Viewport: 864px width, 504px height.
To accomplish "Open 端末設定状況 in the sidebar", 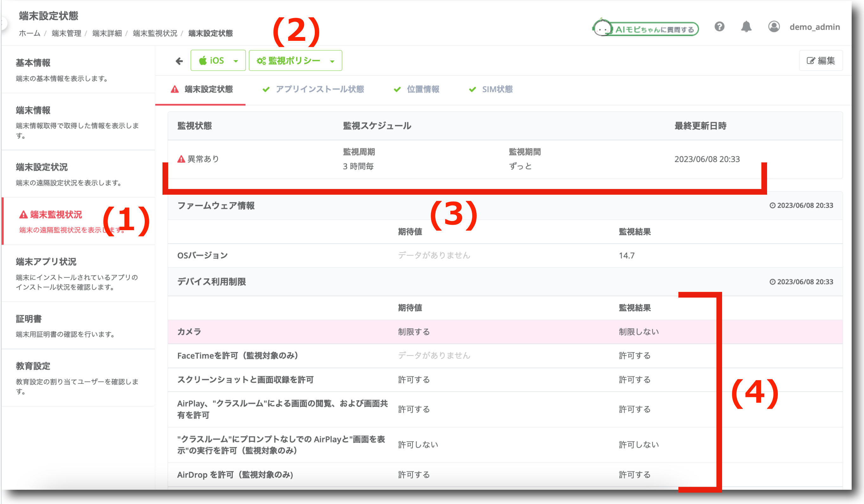I will click(x=78, y=174).
